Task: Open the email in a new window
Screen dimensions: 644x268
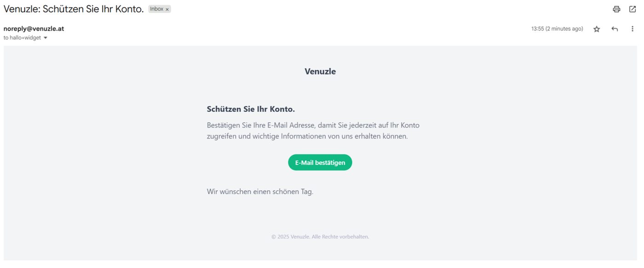Action: tap(632, 9)
